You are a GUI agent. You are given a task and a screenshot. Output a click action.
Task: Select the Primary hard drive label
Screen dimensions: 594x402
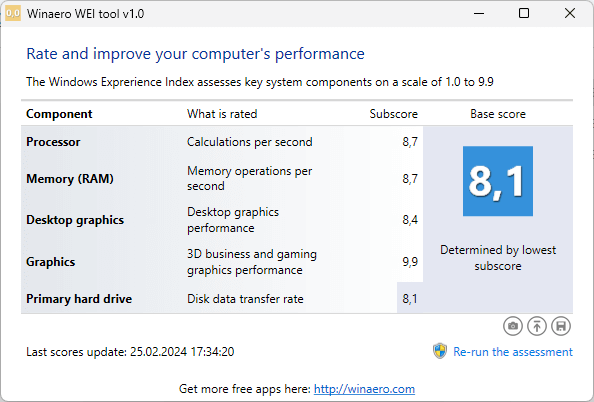(x=79, y=299)
